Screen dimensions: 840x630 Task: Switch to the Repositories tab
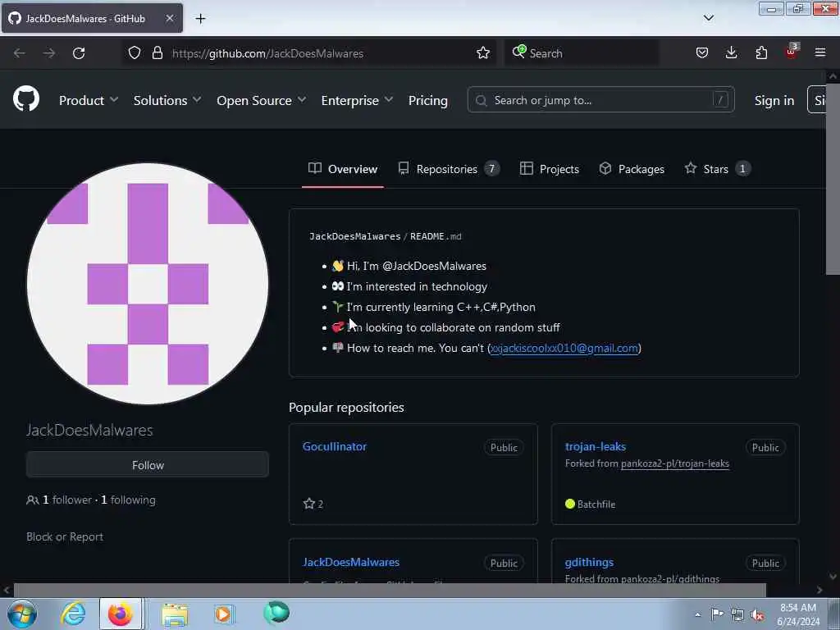click(x=449, y=169)
